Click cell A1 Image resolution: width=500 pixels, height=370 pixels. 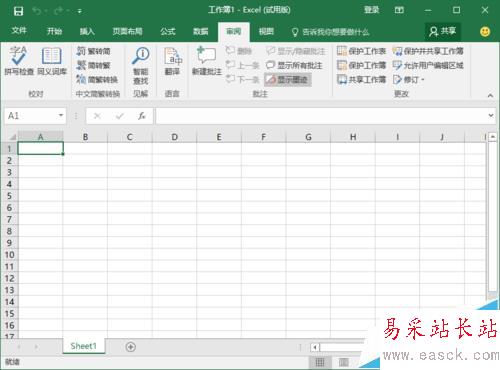pos(40,148)
